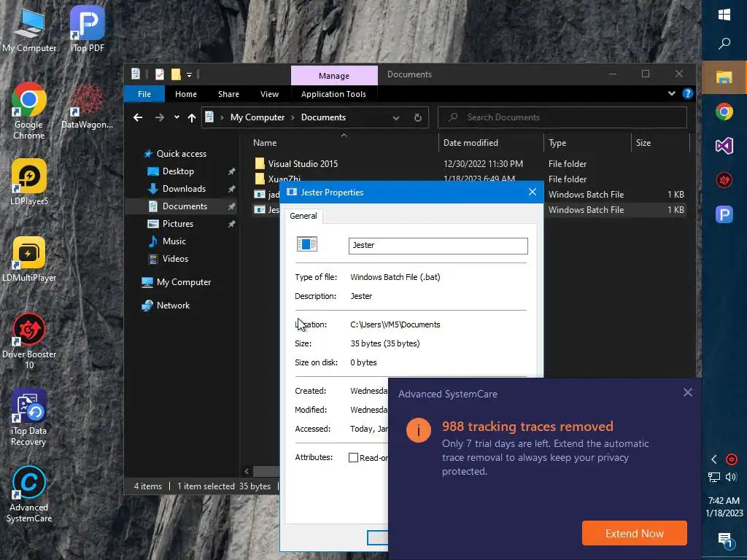Image resolution: width=747 pixels, height=560 pixels.
Task: Select Downloads in navigation pane
Action: pyautogui.click(x=184, y=189)
